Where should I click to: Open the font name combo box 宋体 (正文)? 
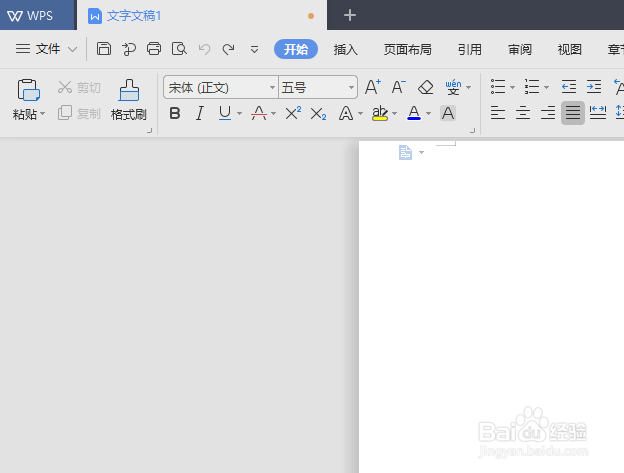pos(221,87)
